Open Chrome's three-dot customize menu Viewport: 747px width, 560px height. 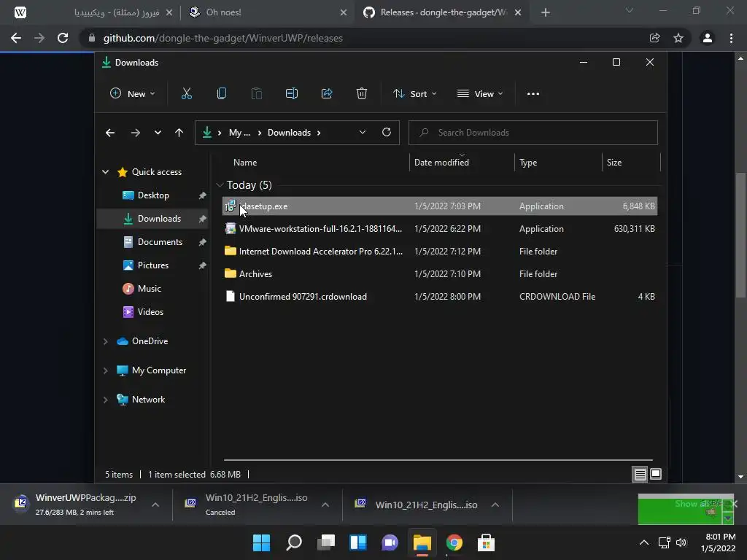731,38
